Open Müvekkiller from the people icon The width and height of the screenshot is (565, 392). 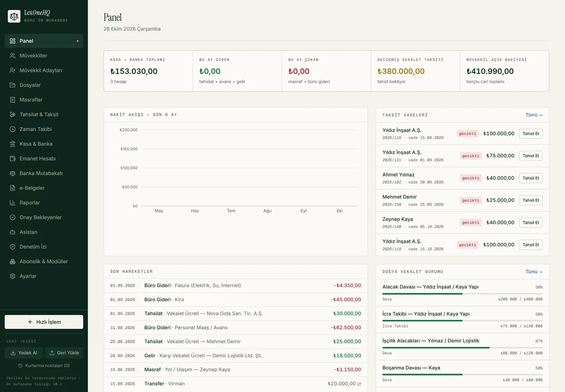point(13,56)
